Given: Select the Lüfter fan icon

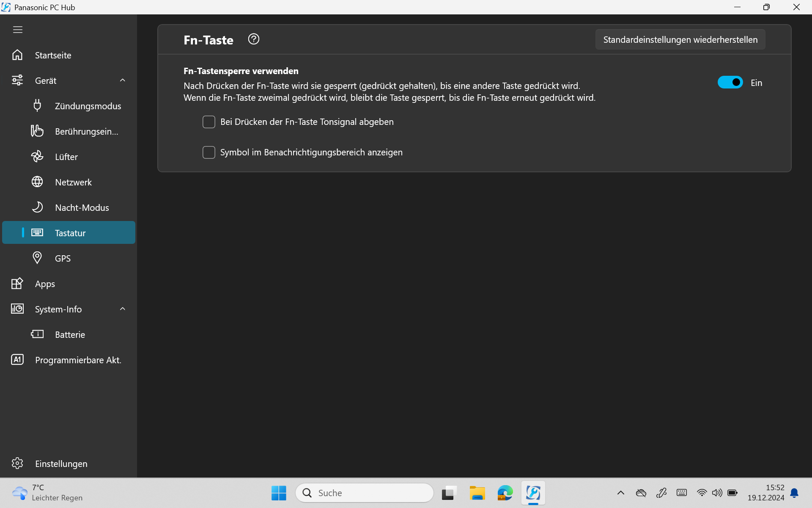Looking at the screenshot, I should pyautogui.click(x=37, y=157).
